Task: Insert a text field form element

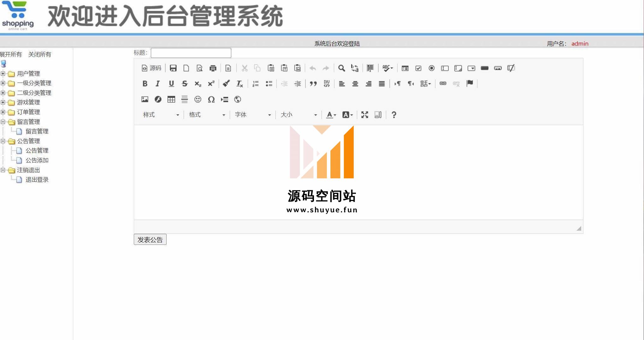Action: pyautogui.click(x=445, y=68)
